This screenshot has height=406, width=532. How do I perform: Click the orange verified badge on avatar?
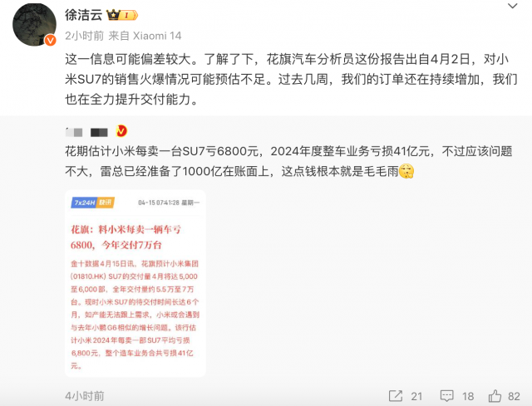pos(50,41)
